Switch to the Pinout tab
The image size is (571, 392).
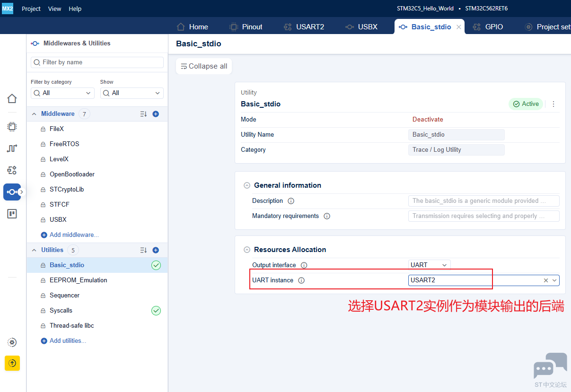tap(246, 27)
